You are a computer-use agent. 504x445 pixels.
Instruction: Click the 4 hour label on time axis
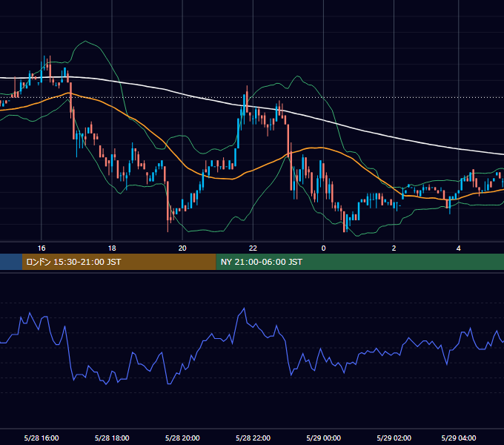pyautogui.click(x=458, y=248)
